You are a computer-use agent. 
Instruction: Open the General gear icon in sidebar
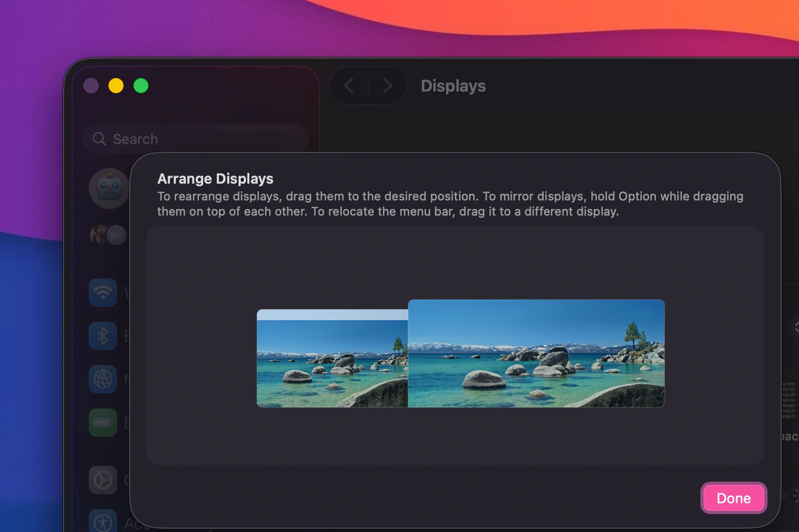tap(103, 480)
